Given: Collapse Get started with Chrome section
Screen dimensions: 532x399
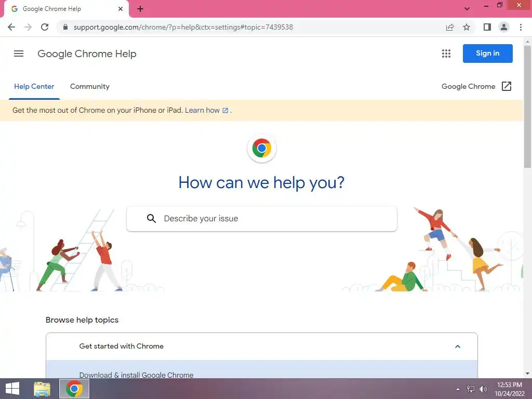Looking at the screenshot, I should point(262,347).
